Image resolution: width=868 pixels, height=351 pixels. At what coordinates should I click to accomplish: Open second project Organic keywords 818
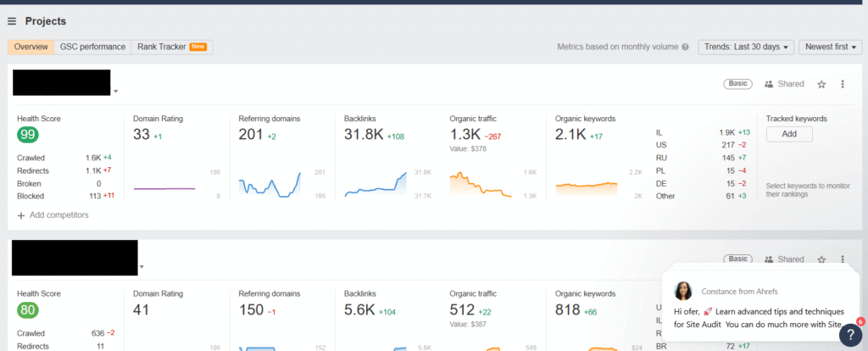567,309
